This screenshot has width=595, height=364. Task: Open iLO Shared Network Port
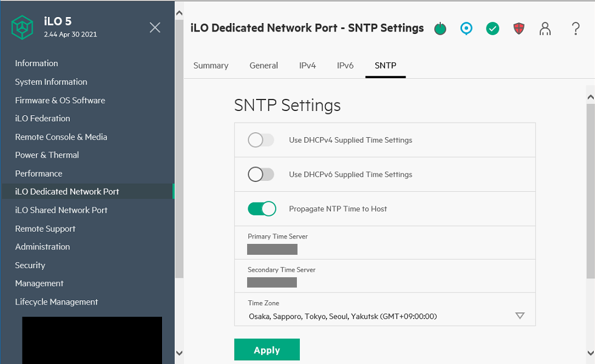[x=61, y=210]
